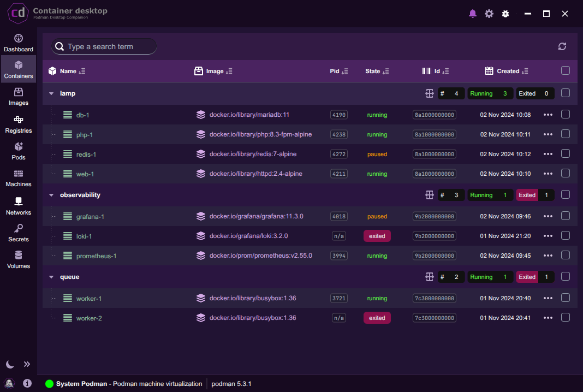Open actions menu for worker-1
The width and height of the screenshot is (583, 392).
[548, 298]
